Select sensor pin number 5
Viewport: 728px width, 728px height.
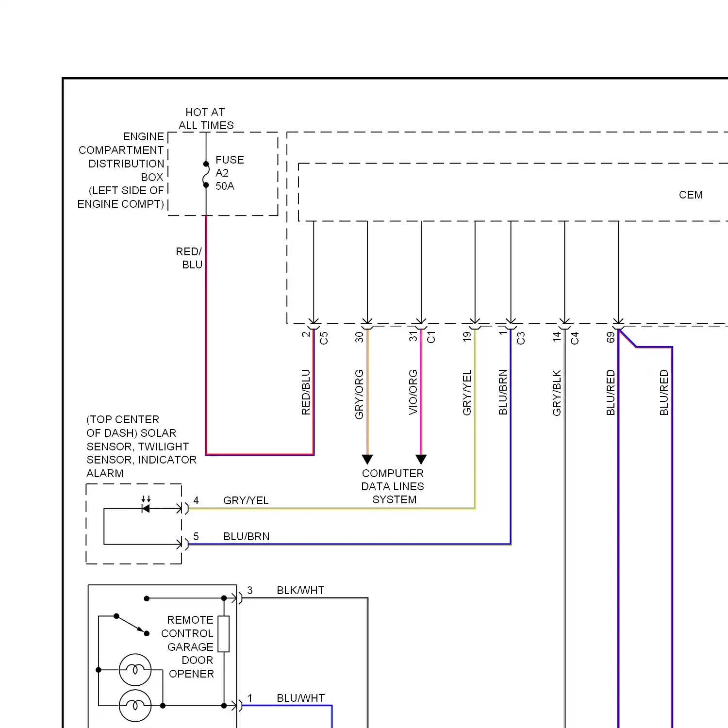coord(196,536)
